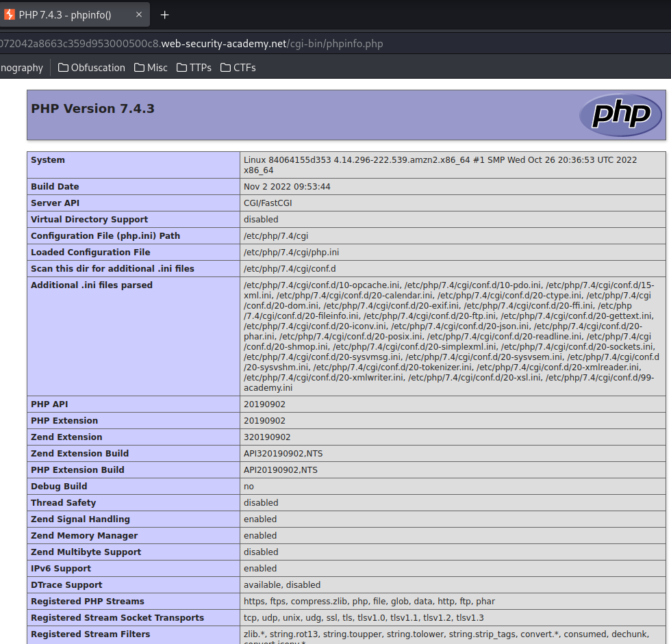The image size is (671, 644).
Task: Click the 'PHP API' label
Action: (x=49, y=404)
